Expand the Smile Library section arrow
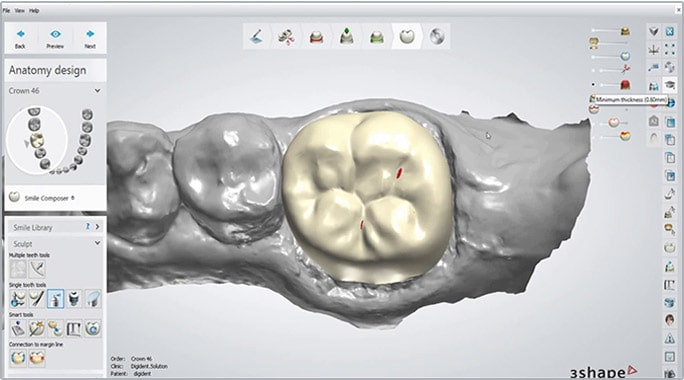The image size is (684, 380). [x=97, y=227]
